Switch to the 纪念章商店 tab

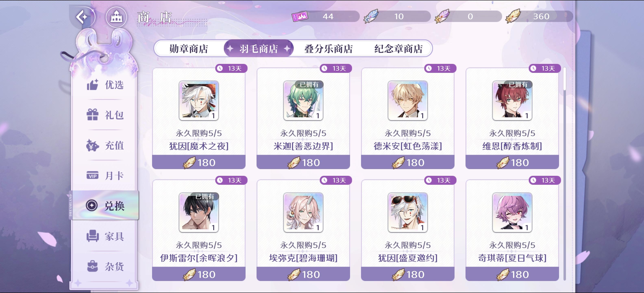tap(398, 49)
